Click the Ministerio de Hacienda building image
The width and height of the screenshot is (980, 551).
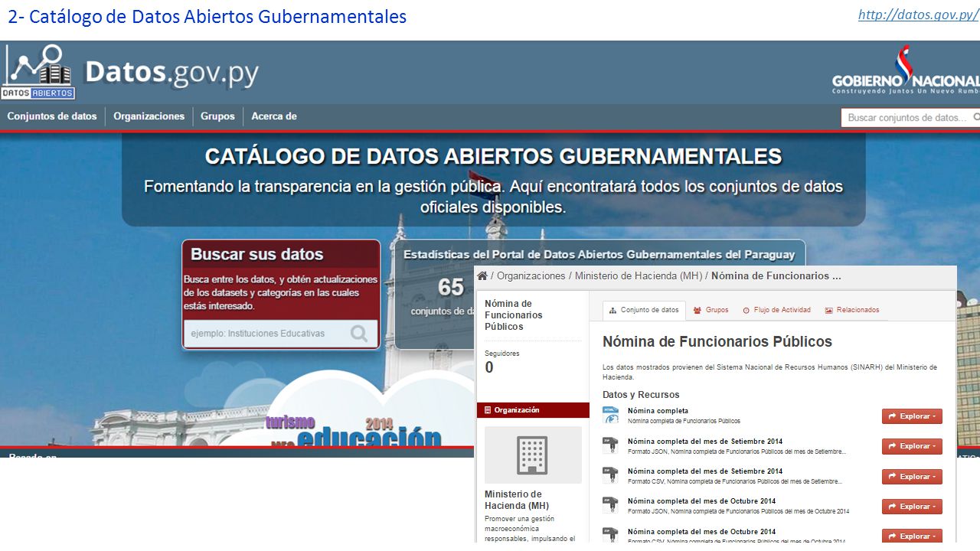coord(533,455)
